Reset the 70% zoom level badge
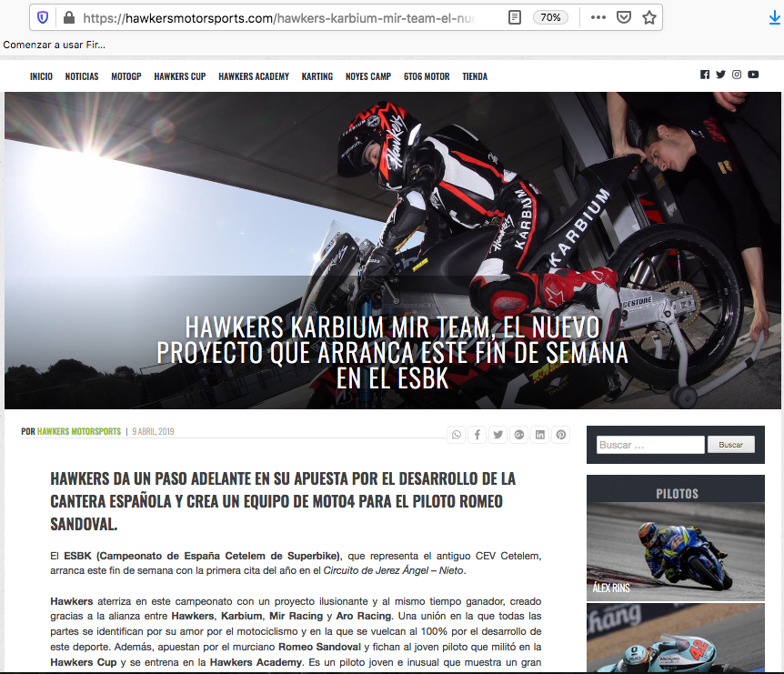Viewport: 784px width, 674px height. [550, 17]
